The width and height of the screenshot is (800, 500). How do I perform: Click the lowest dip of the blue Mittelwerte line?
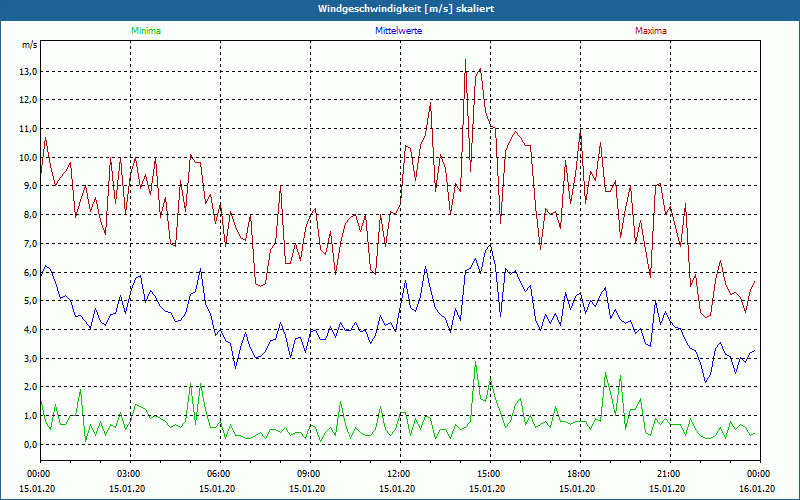point(706,382)
